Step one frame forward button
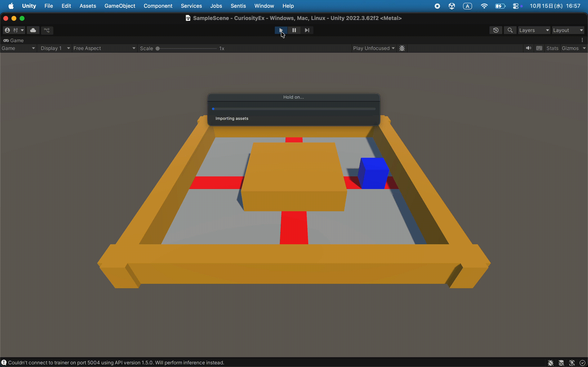 (307, 30)
